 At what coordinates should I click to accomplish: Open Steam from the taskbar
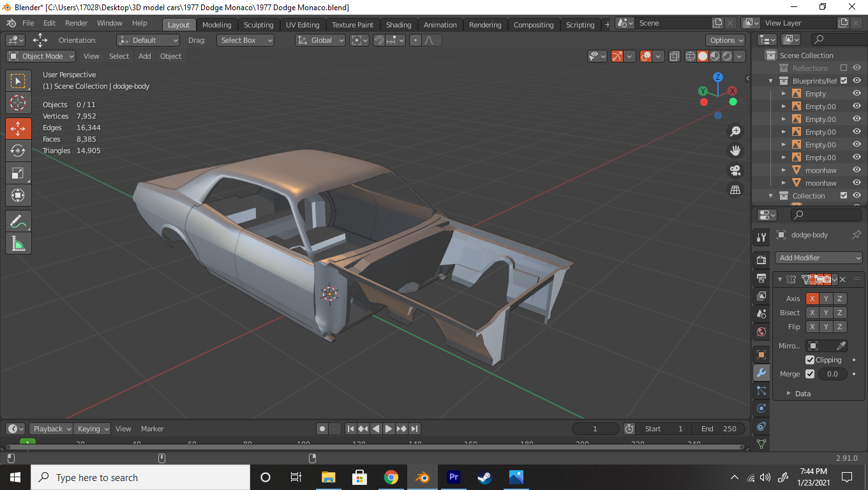485,477
